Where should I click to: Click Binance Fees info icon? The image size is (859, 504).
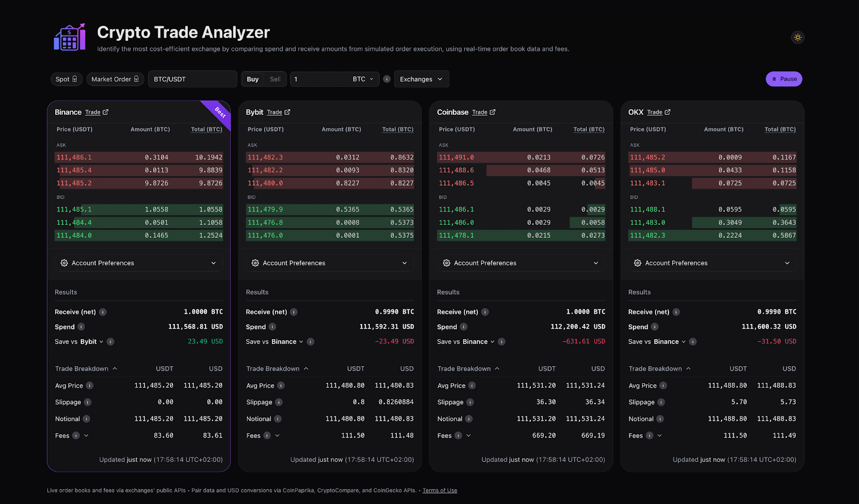76,435
